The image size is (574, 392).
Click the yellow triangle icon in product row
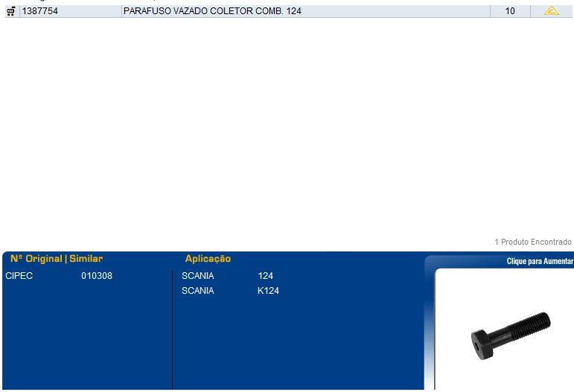(551, 11)
